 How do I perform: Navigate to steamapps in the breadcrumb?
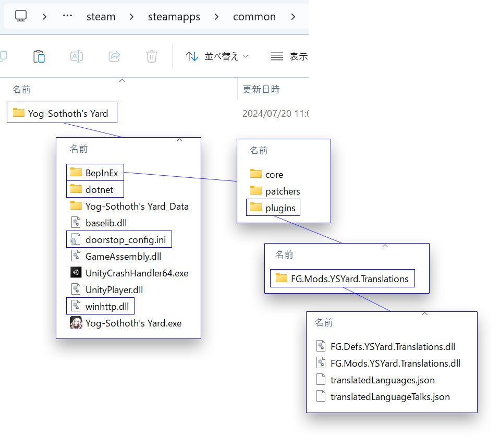coord(174,17)
